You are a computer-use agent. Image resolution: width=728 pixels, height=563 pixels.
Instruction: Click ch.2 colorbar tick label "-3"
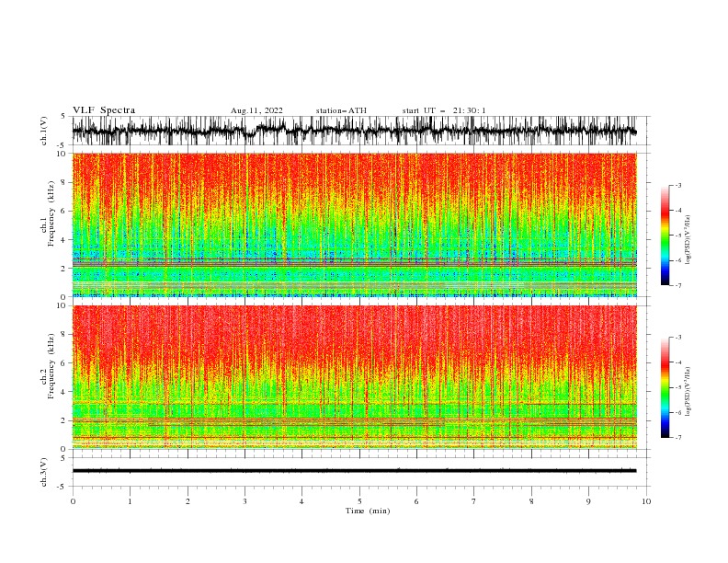click(678, 338)
